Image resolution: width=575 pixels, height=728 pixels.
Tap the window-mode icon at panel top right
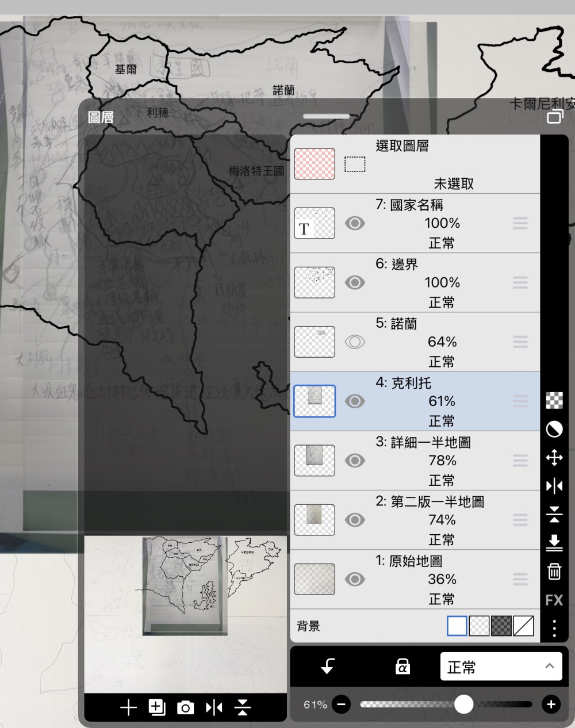pos(555,117)
